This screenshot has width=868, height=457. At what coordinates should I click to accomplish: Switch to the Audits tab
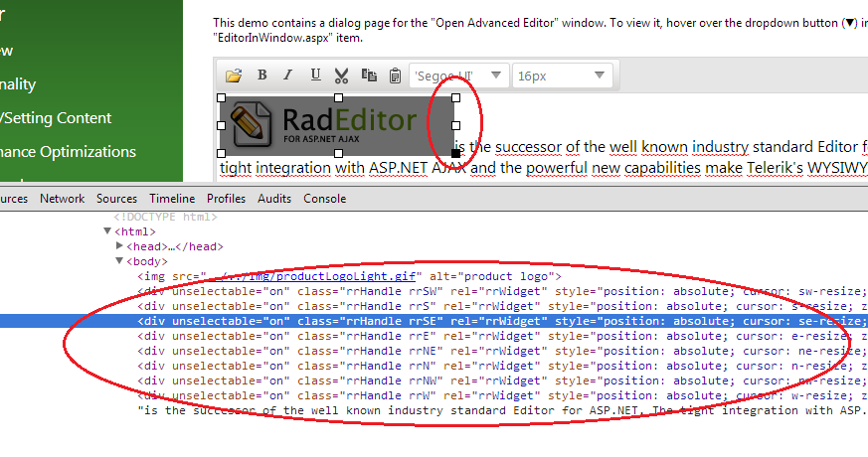274,199
